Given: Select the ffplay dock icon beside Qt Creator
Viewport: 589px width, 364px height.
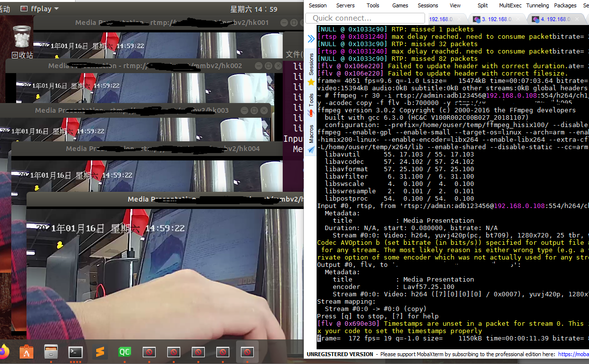Looking at the screenshot, I should coord(149,352).
